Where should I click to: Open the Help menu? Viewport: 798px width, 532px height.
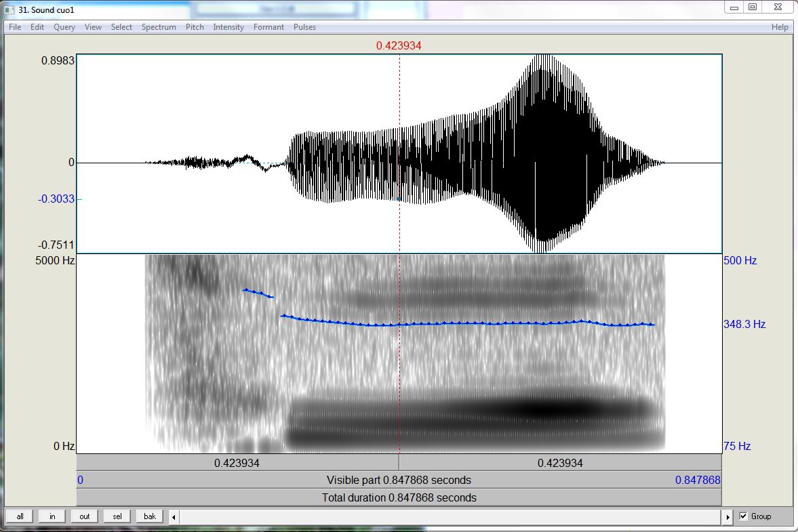tap(780, 27)
